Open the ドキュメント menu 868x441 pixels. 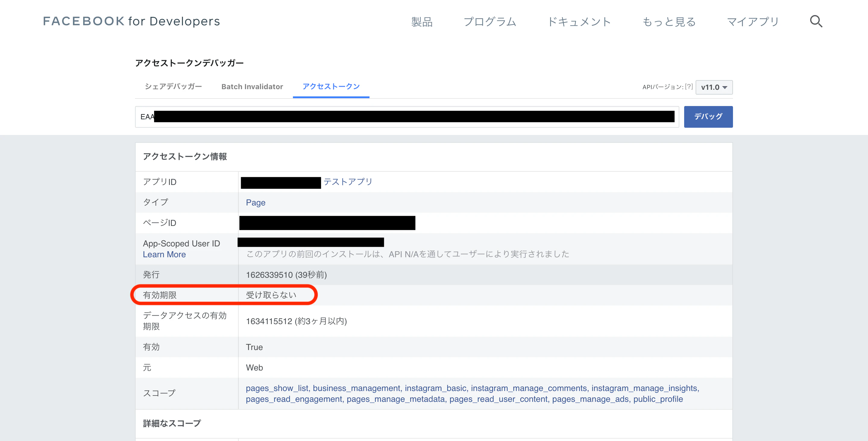[579, 22]
